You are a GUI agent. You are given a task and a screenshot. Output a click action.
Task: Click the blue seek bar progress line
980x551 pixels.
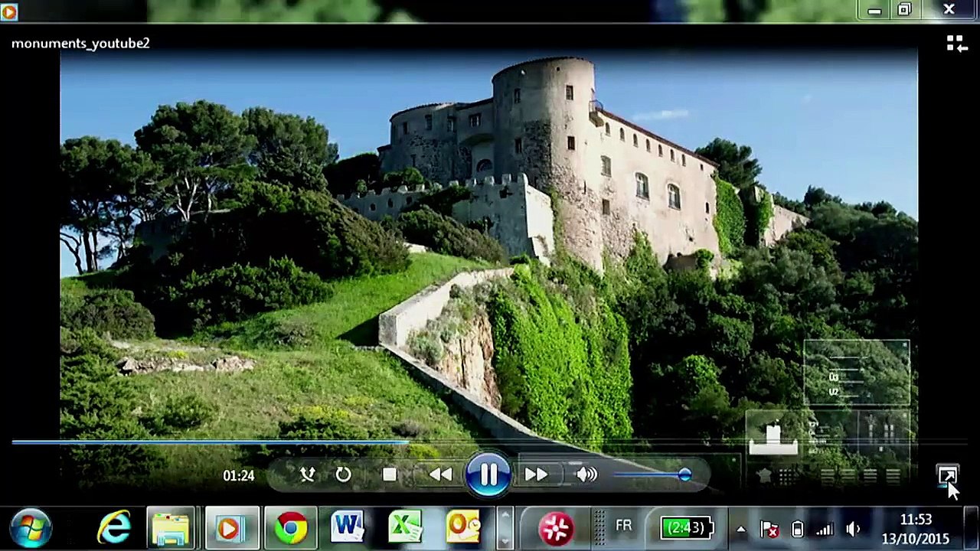coord(209,442)
